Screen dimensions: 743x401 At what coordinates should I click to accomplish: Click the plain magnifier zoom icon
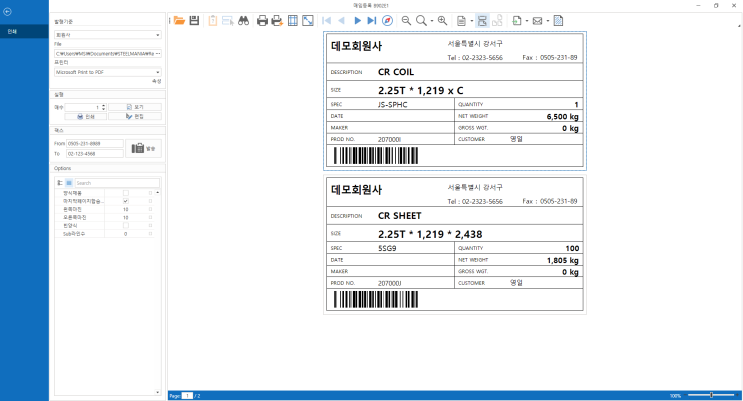pyautogui.click(x=421, y=20)
